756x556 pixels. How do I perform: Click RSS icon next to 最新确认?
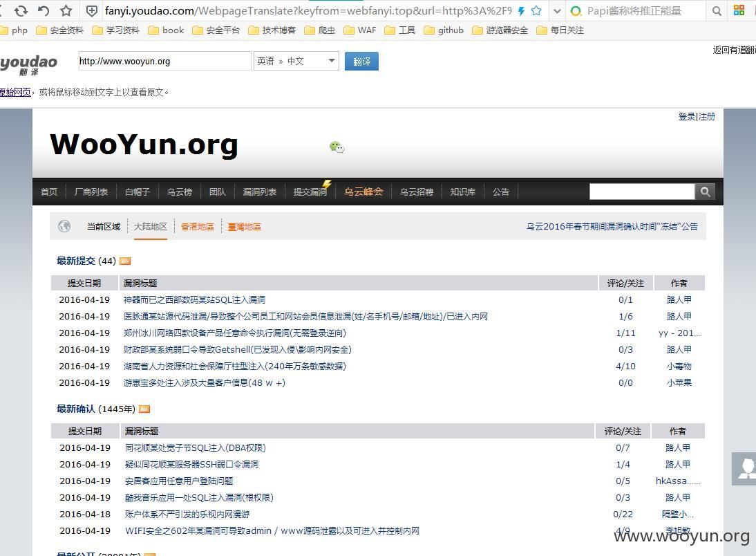click(x=144, y=409)
